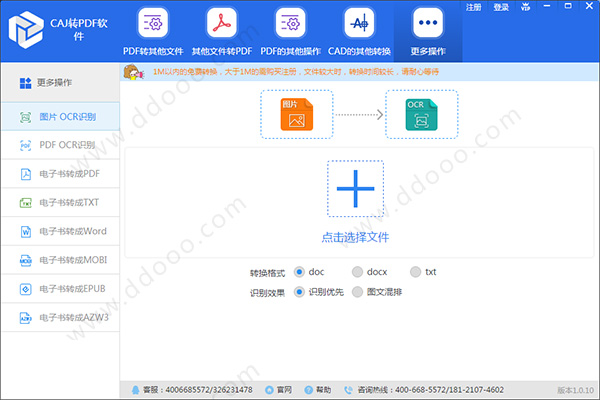
Task: Open the PDF的其他操作 toolbar icon
Action: pyautogui.click(x=290, y=23)
